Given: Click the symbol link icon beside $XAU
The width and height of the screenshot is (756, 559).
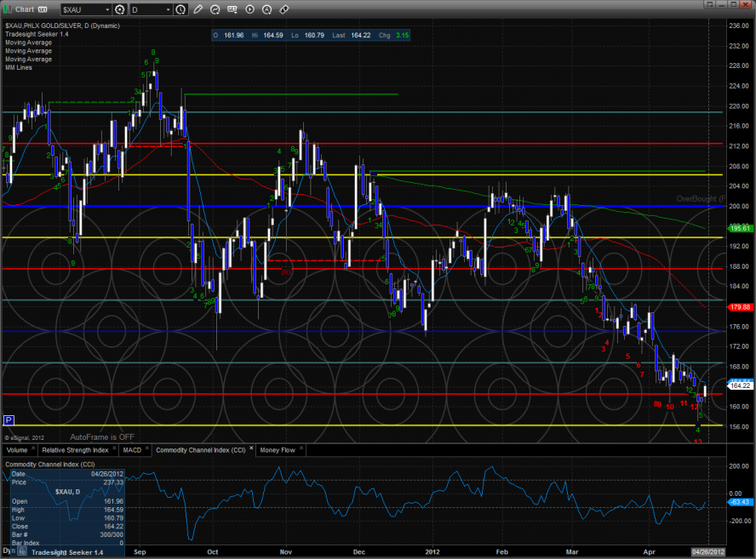Looking at the screenshot, I should coord(118,9).
